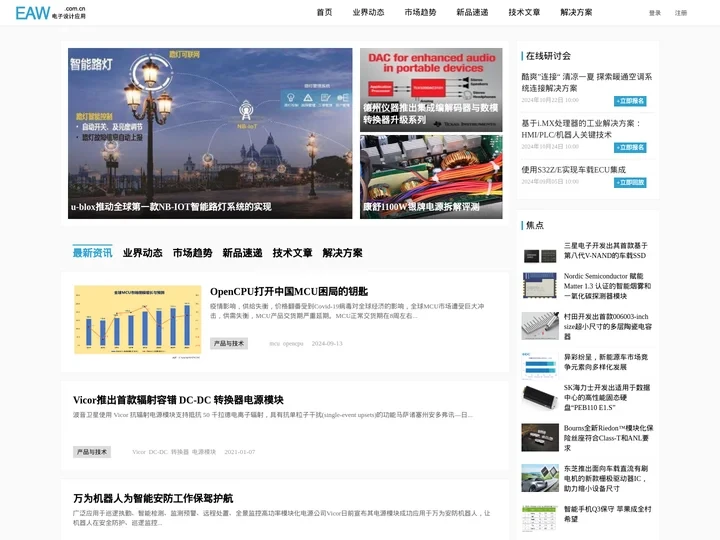Open the 村田 006003-inch capacitor headline

tap(608, 326)
